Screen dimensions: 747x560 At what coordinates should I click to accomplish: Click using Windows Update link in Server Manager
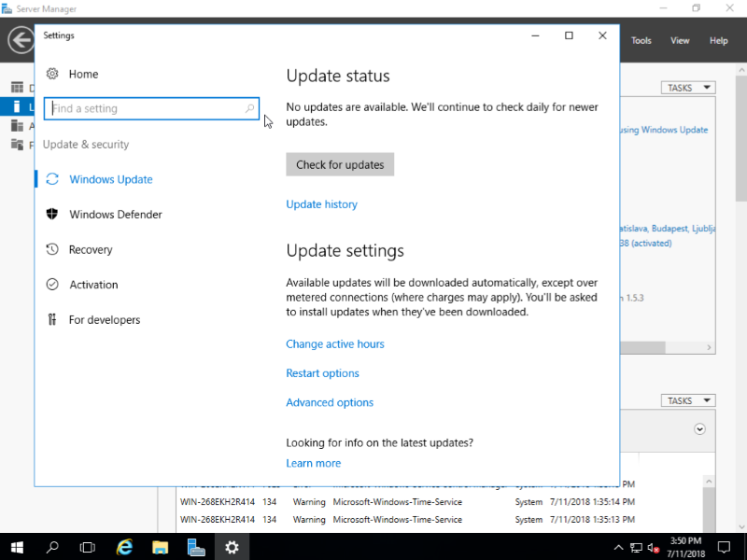[664, 130]
